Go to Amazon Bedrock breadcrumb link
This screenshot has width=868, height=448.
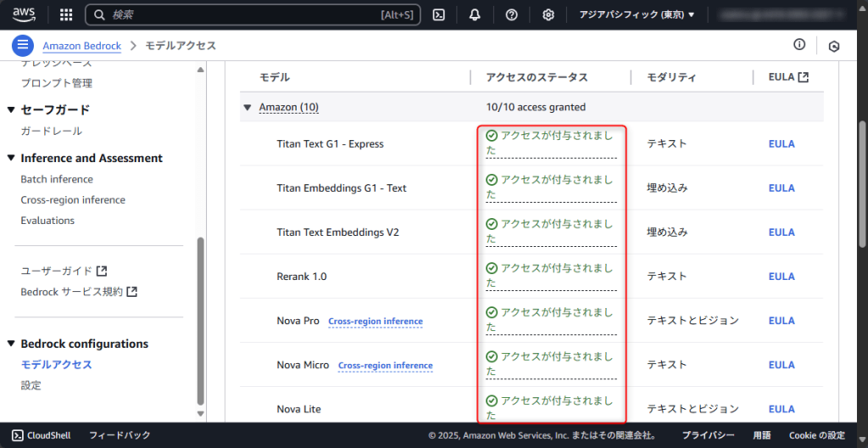tap(82, 46)
